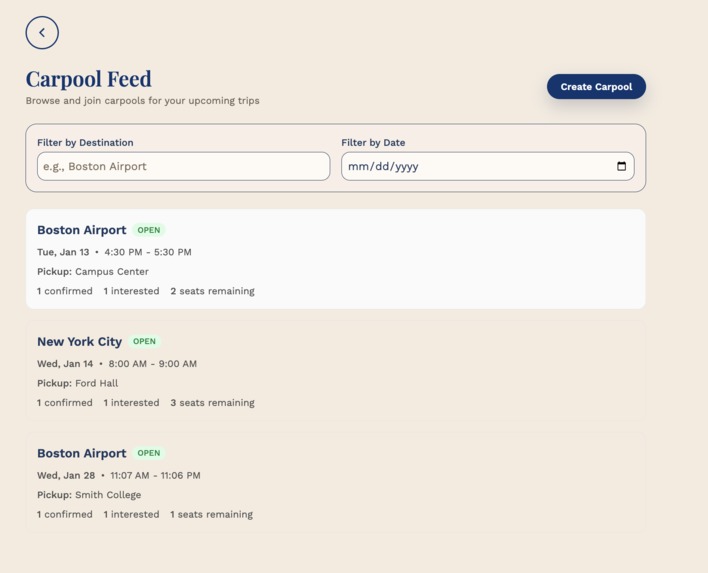Click the Filter by Date label
Viewport: 708px width, 573px height.
[373, 143]
